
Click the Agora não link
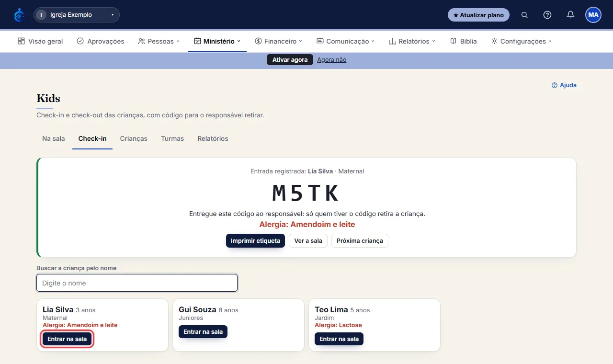[x=332, y=60]
